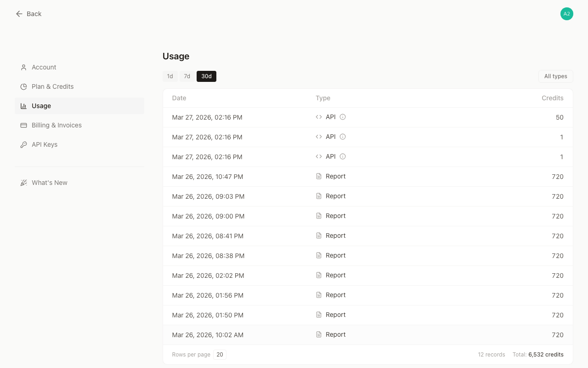The height and width of the screenshot is (368, 588).
Task: Select the 1d time range
Action: click(x=170, y=76)
